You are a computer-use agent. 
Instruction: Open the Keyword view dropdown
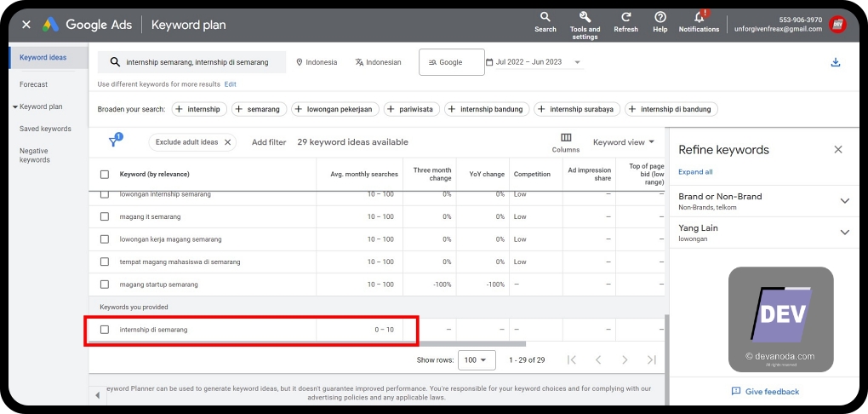coord(624,142)
